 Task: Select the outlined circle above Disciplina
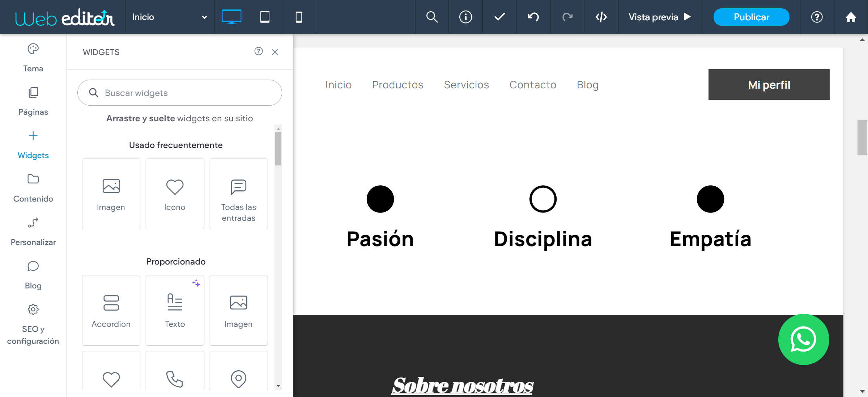tap(543, 199)
